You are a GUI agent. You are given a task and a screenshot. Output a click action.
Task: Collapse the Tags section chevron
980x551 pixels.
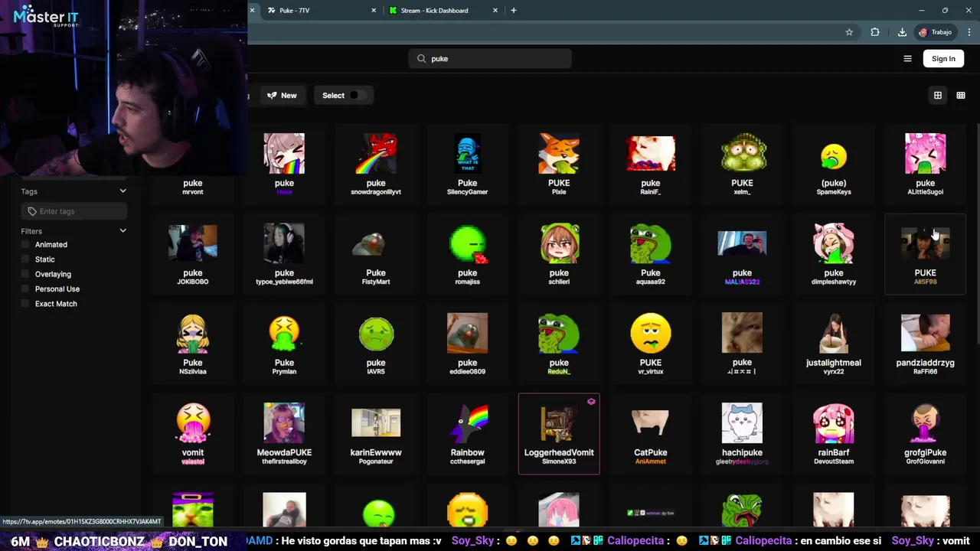tap(122, 191)
